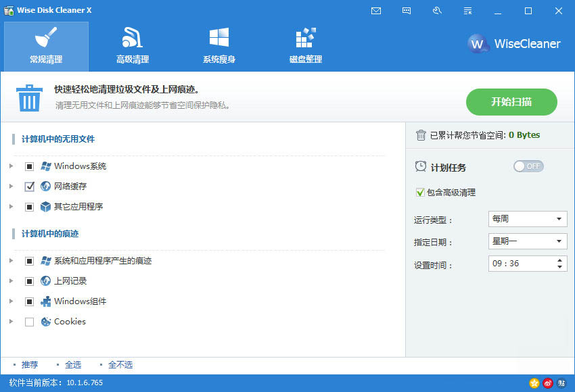Switch to the 系统瘦身 tab
Screen dimensions: 575x392
[x=218, y=46]
